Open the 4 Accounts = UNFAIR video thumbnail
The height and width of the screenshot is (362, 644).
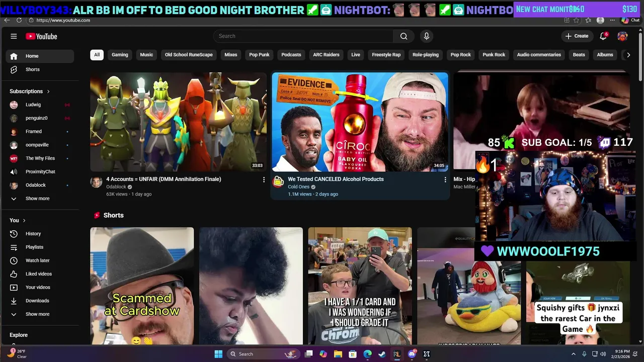click(x=178, y=122)
